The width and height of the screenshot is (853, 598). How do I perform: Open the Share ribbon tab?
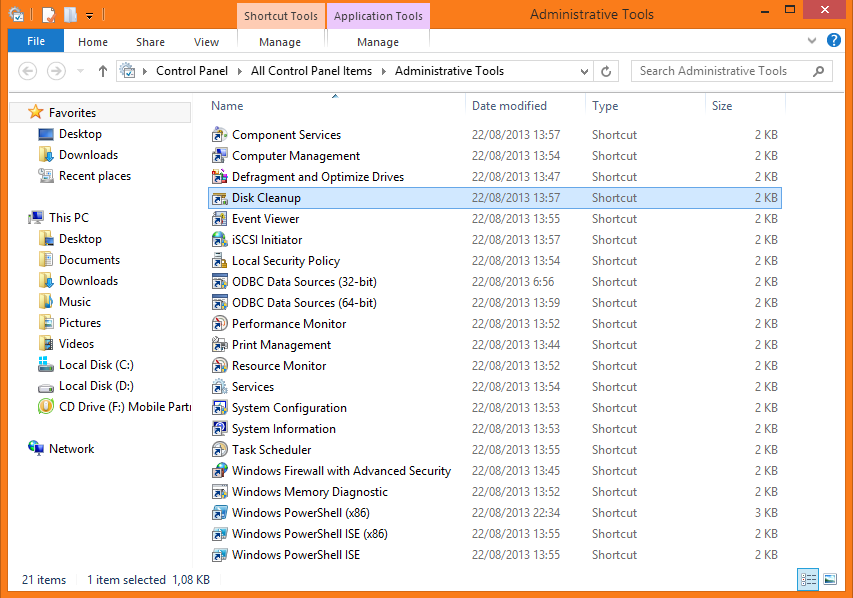150,42
